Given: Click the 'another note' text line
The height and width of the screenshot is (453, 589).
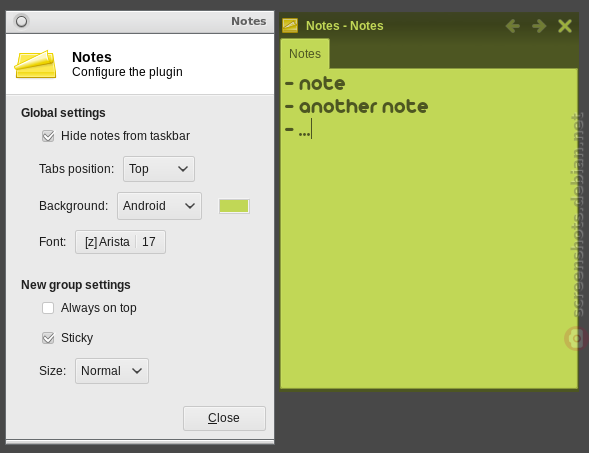Looking at the screenshot, I should click(363, 107).
